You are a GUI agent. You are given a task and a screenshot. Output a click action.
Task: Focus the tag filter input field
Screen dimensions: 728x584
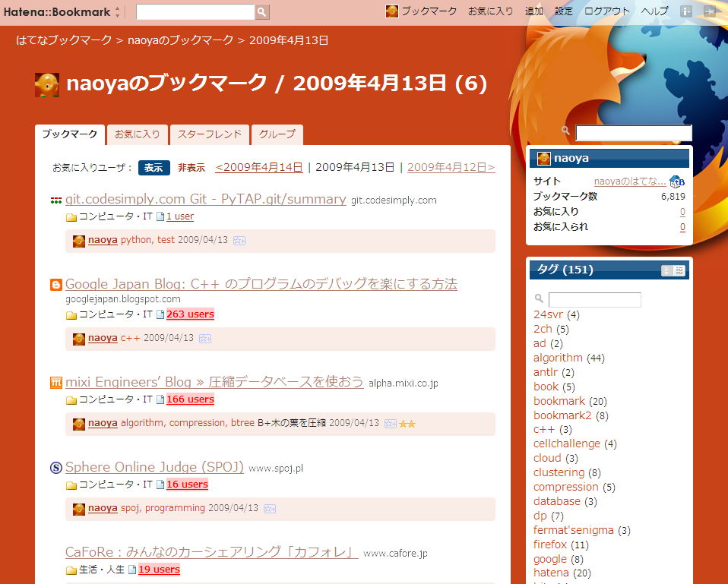pyautogui.click(x=595, y=300)
